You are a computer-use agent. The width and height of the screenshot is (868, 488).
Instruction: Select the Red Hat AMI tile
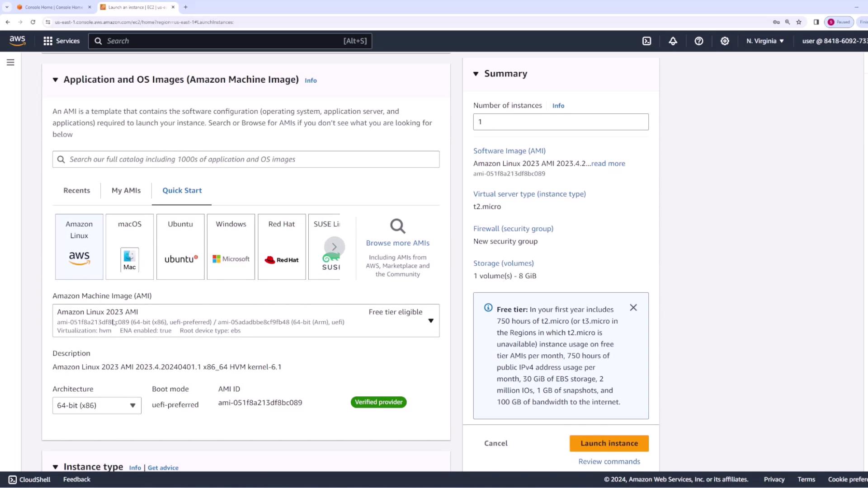(x=281, y=247)
